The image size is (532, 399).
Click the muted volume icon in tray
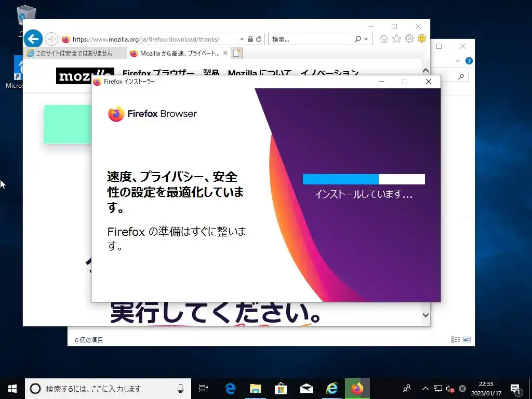click(450, 389)
